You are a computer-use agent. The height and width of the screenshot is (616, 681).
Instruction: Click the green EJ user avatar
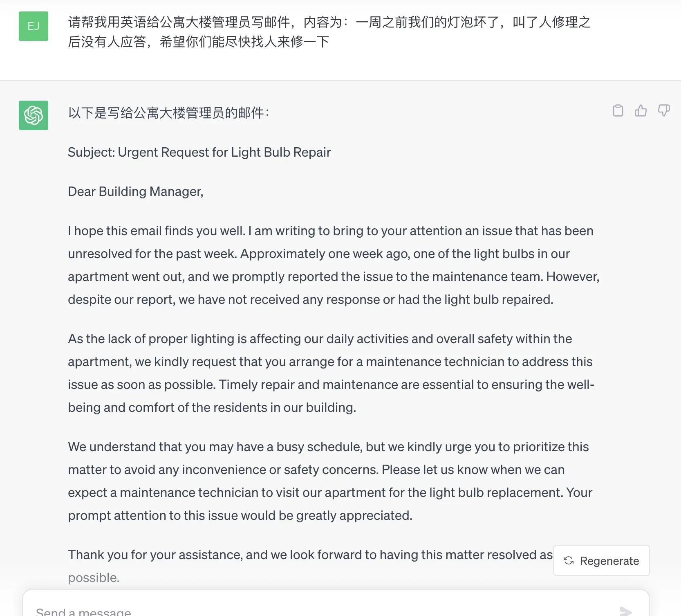[34, 26]
